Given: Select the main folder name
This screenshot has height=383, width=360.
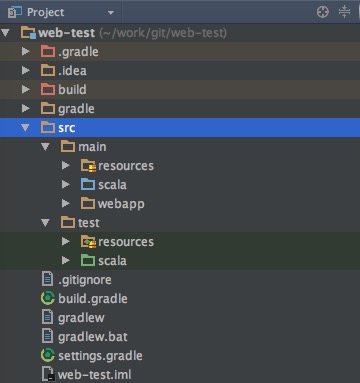Looking at the screenshot, I should click(92, 147).
